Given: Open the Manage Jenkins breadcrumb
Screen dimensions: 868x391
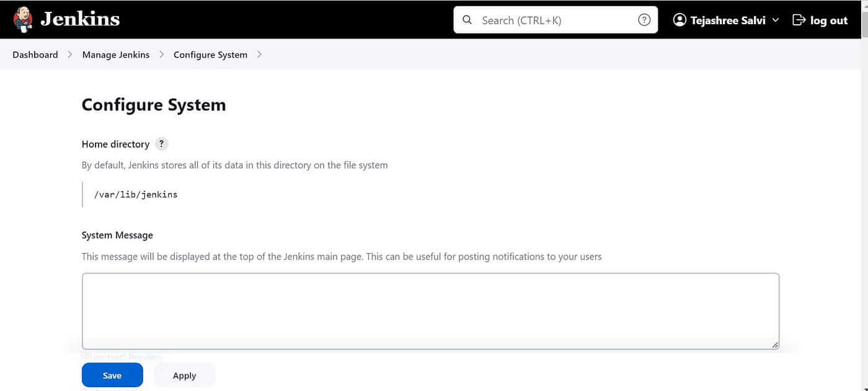Looking at the screenshot, I should pyautogui.click(x=116, y=55).
